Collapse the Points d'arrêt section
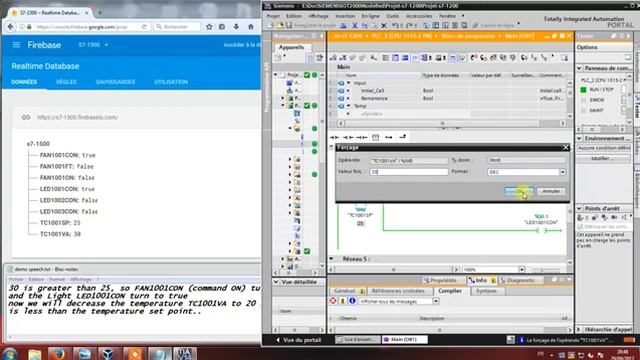640x360 pixels. (579, 208)
